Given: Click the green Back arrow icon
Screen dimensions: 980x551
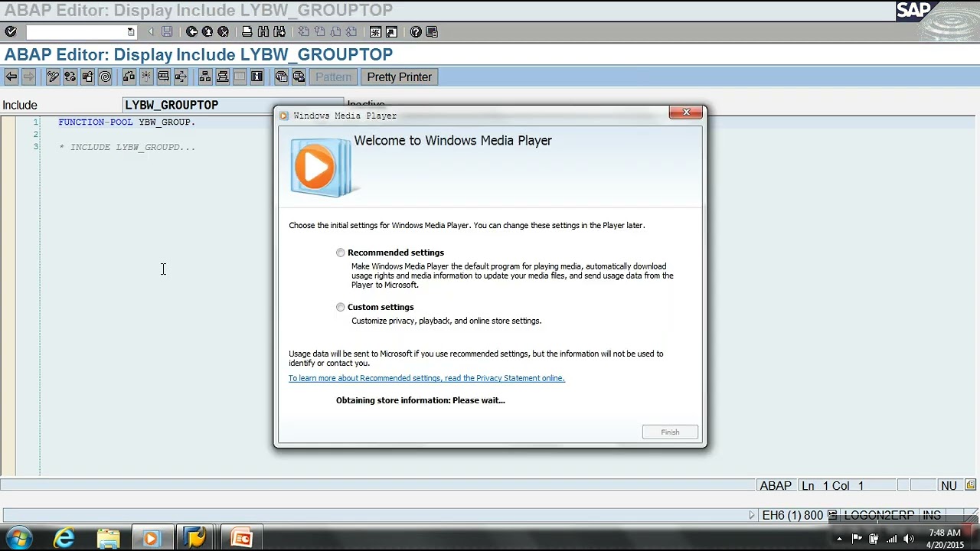Looking at the screenshot, I should point(191,31).
